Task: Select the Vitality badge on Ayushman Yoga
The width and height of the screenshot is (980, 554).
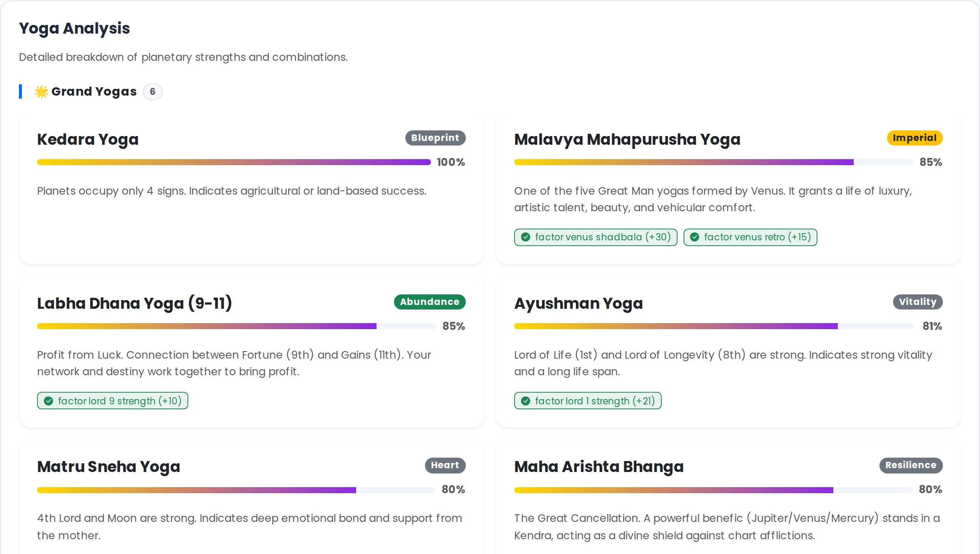Action: (918, 302)
